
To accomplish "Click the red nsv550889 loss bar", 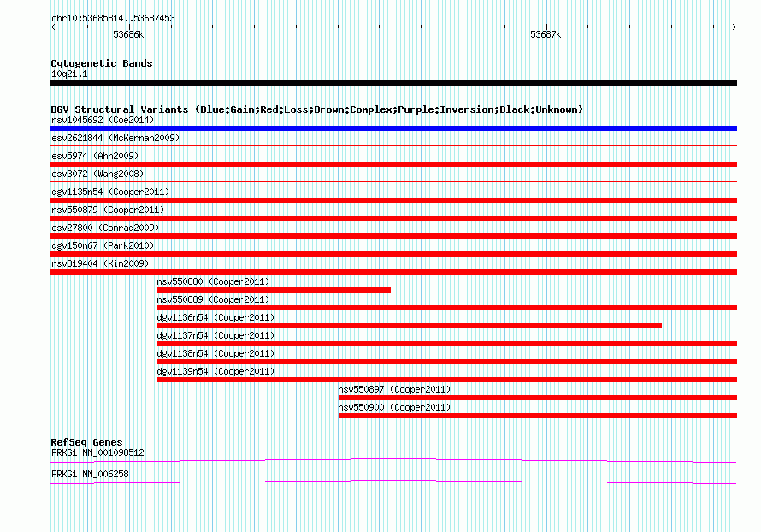I will (447, 308).
